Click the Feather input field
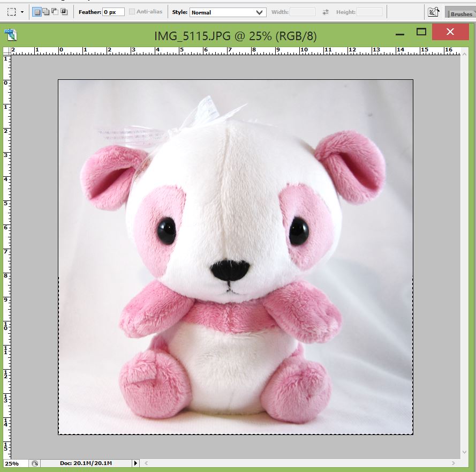Screen dimensions: 476x472 (114, 12)
